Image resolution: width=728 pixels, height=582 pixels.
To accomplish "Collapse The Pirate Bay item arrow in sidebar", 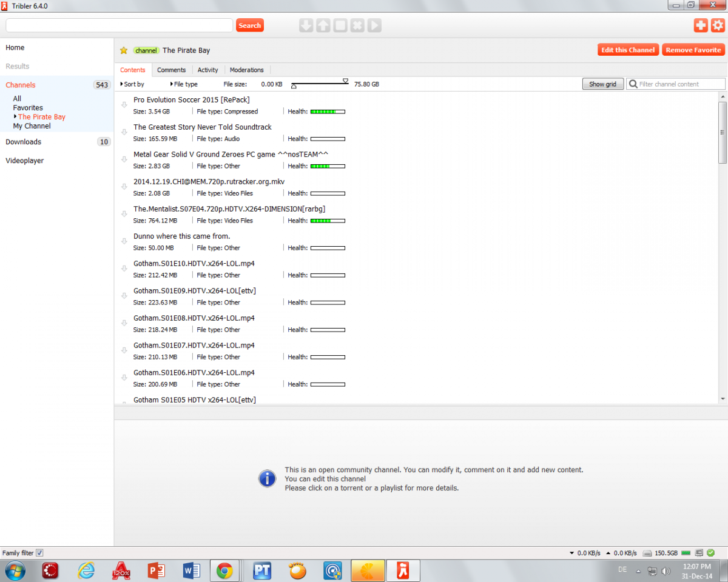I will [x=15, y=116].
